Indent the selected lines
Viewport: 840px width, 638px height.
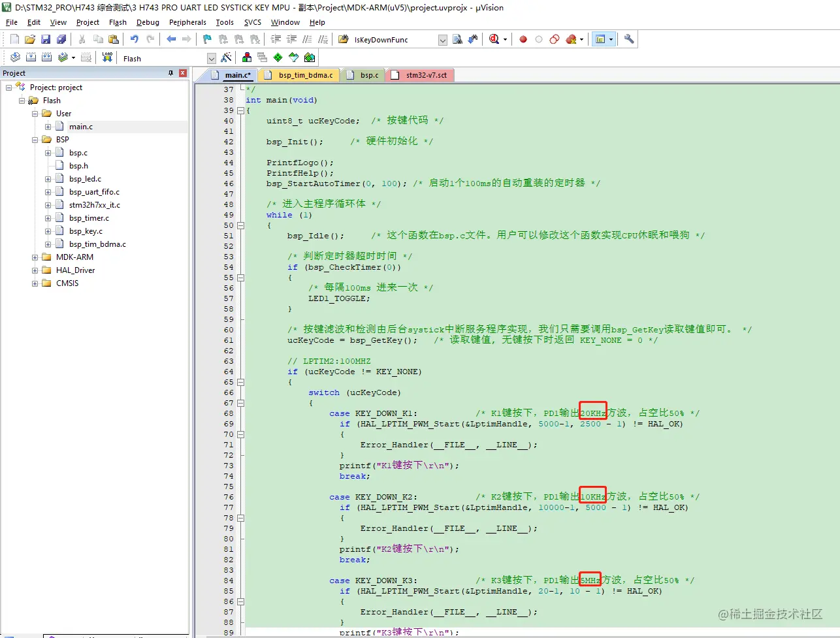click(x=276, y=39)
